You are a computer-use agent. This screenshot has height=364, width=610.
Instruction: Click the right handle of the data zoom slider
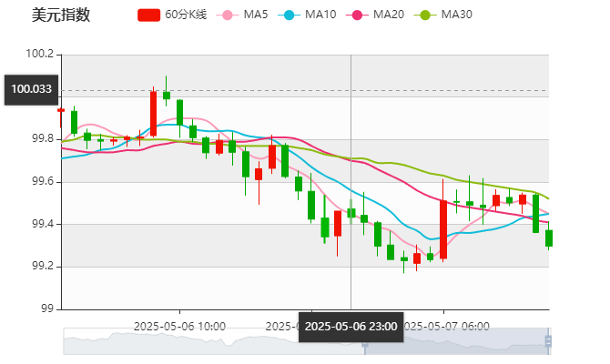click(550, 342)
